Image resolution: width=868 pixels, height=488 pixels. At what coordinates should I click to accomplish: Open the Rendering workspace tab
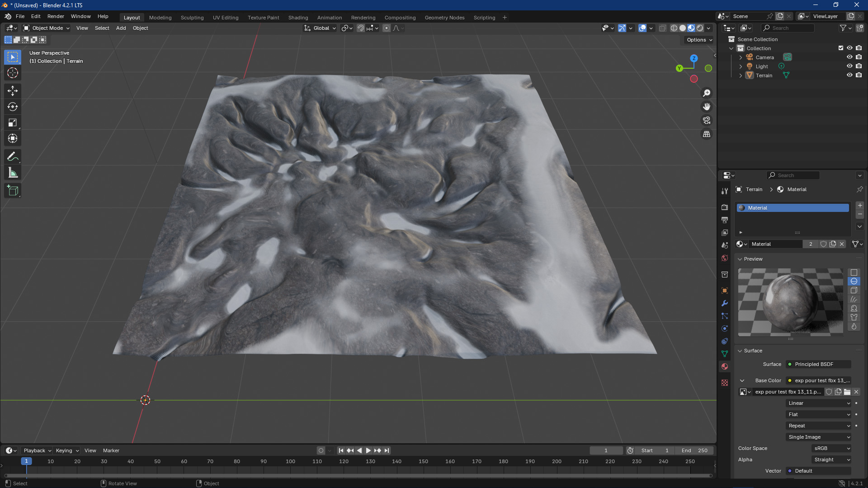click(x=363, y=17)
